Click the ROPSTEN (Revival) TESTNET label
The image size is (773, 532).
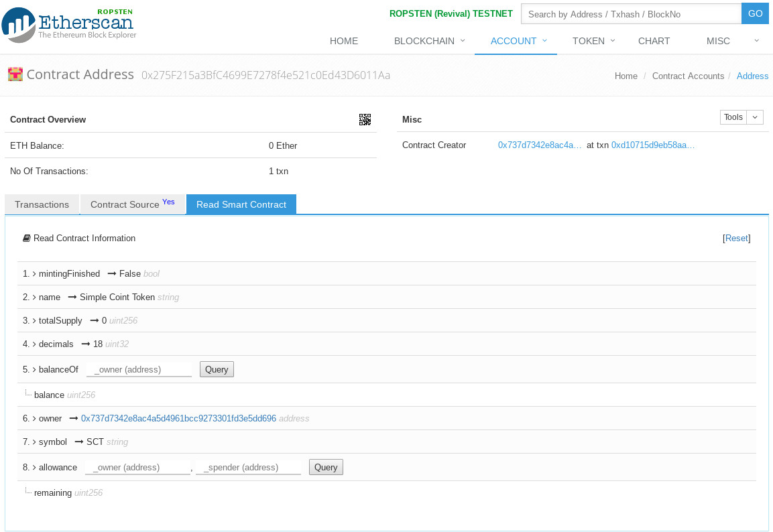[451, 14]
